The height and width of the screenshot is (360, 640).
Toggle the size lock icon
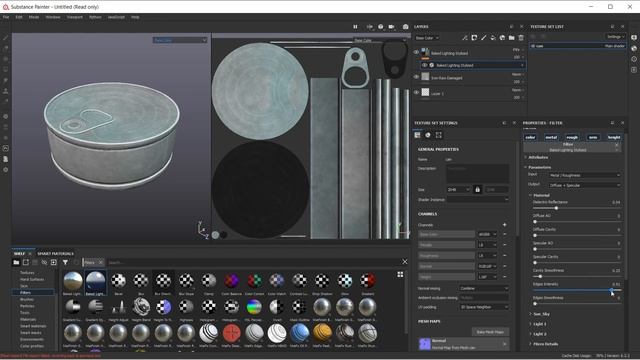tap(478, 189)
